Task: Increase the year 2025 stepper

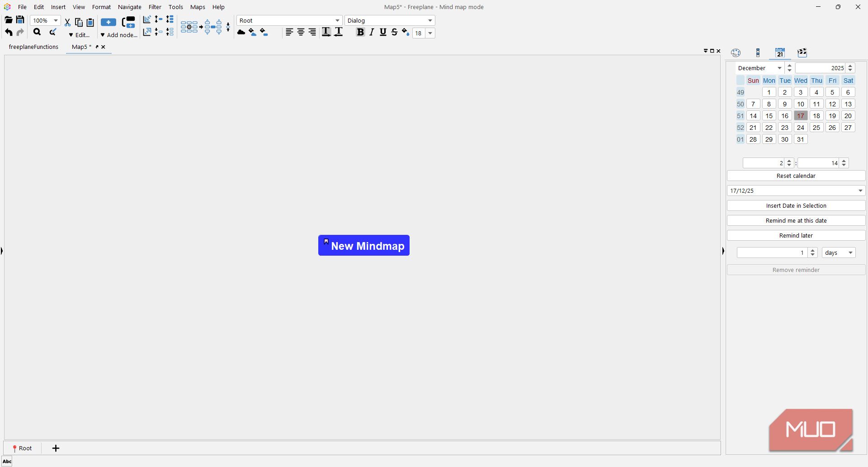Action: 850,66
